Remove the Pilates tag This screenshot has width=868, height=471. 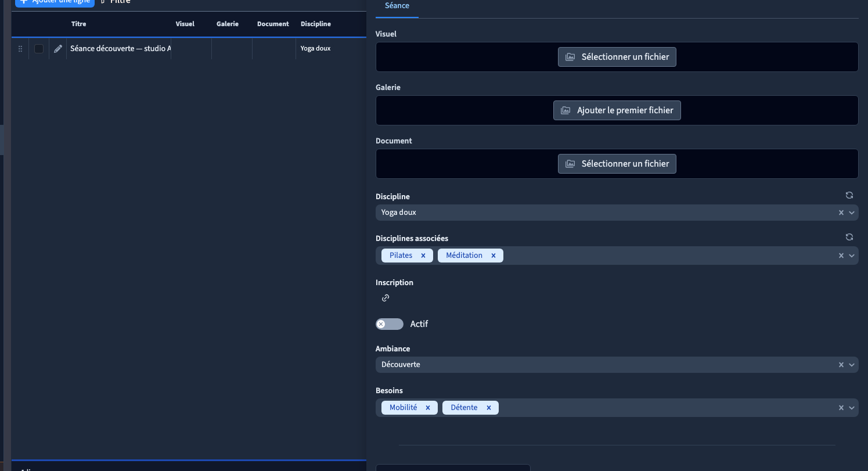[x=423, y=256]
